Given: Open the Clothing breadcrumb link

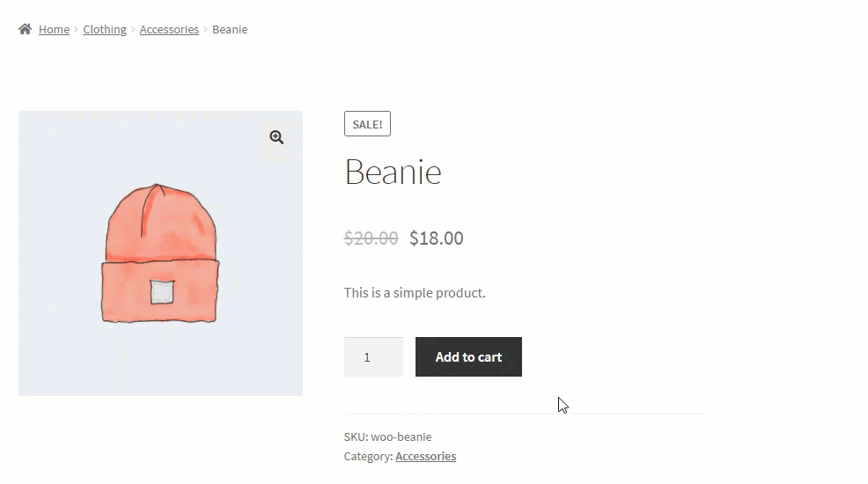Looking at the screenshot, I should 105,29.
